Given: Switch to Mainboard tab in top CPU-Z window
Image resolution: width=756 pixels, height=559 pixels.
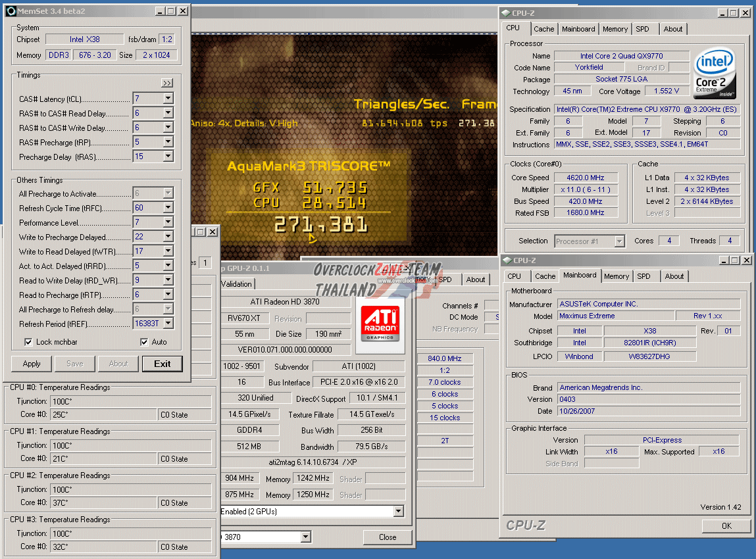Looking at the screenshot, I should pyautogui.click(x=578, y=29).
